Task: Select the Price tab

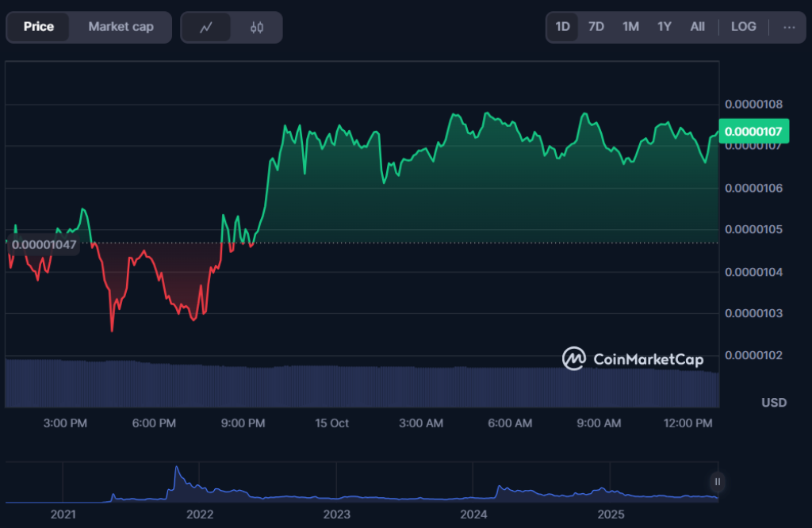Action: click(39, 27)
